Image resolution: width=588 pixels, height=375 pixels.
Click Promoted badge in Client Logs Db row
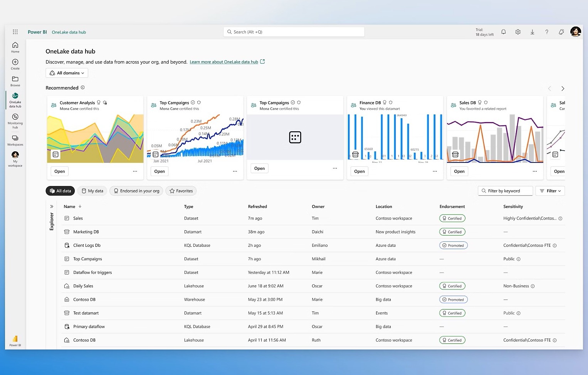(x=454, y=245)
